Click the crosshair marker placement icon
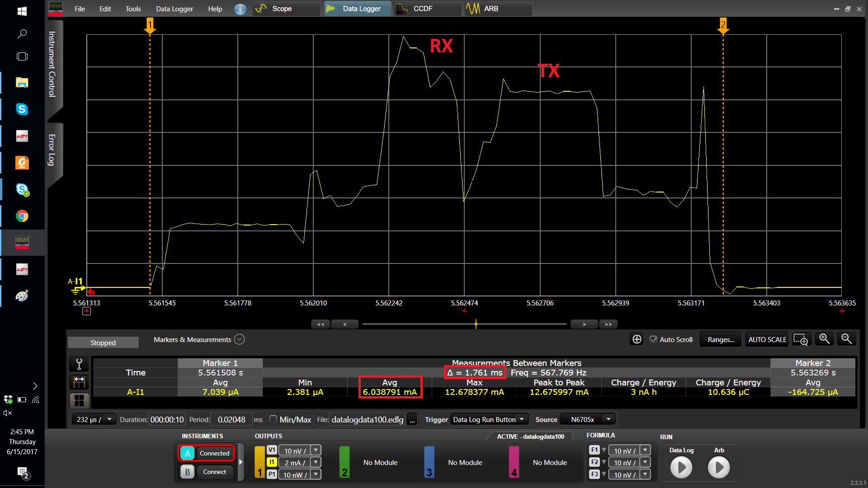The width and height of the screenshot is (868, 488). [637, 339]
